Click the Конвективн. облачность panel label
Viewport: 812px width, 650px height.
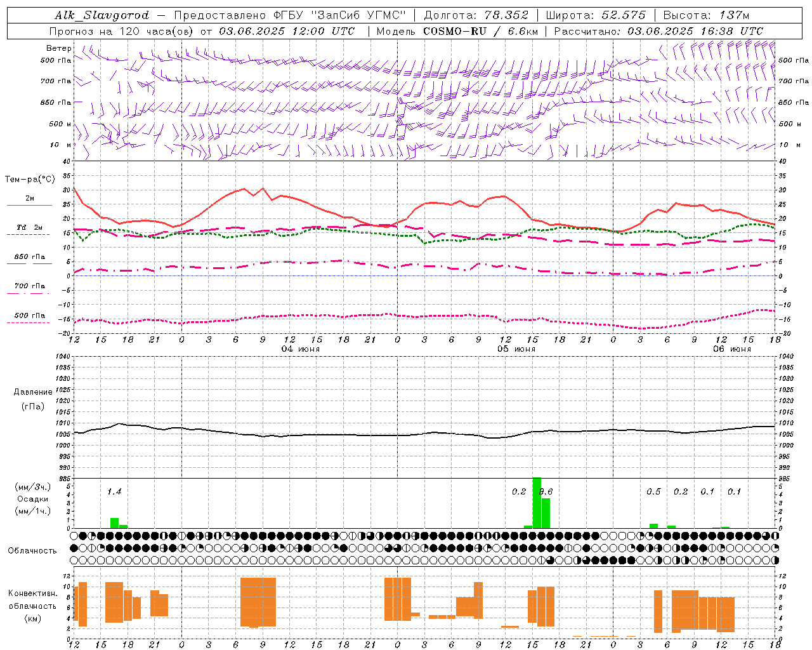(32, 599)
